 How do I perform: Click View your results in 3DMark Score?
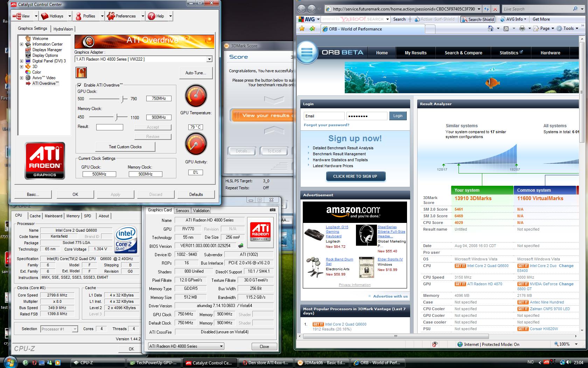coord(262,115)
